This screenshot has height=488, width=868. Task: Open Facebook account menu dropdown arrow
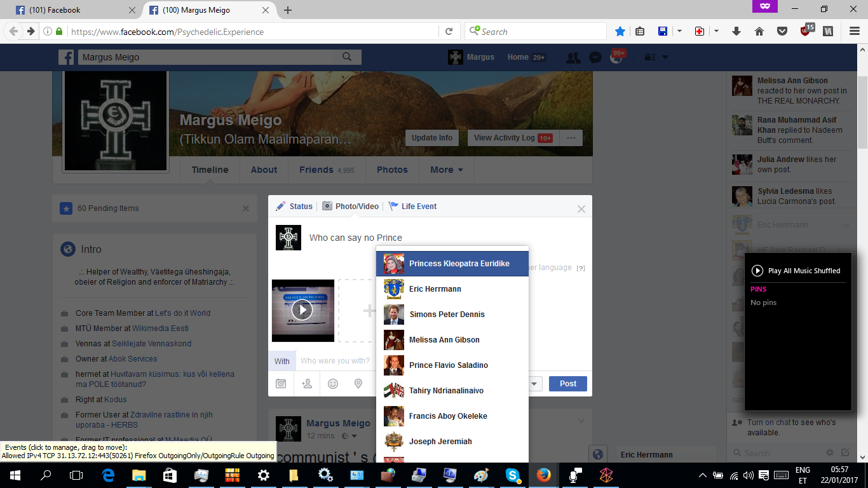pyautogui.click(x=665, y=57)
